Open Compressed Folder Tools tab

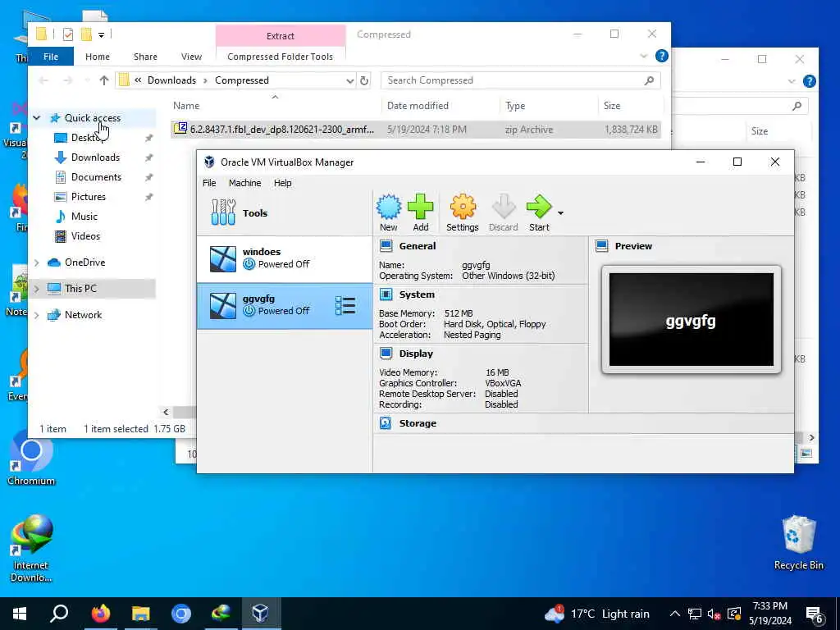pos(281,57)
